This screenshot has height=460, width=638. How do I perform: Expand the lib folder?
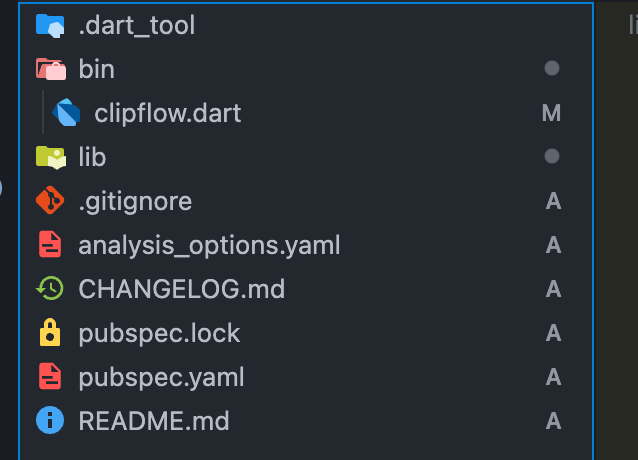pyautogui.click(x=92, y=157)
